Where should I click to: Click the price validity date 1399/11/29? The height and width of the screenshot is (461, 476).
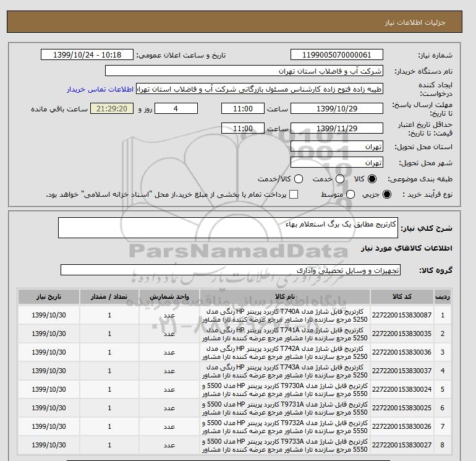tap(337, 129)
